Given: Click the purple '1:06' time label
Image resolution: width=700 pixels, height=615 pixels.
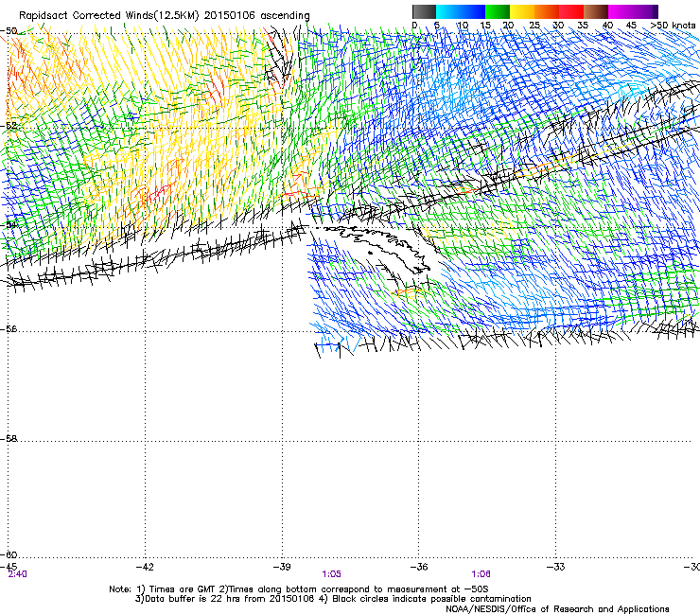Looking at the screenshot, I should (481, 574).
